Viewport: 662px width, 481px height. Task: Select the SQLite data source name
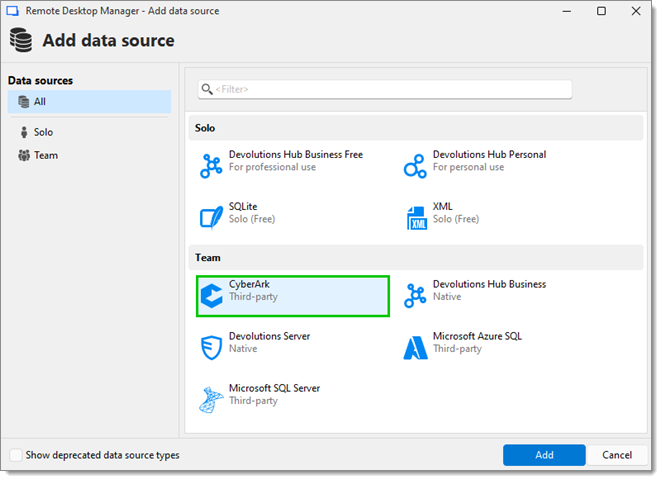243,207
